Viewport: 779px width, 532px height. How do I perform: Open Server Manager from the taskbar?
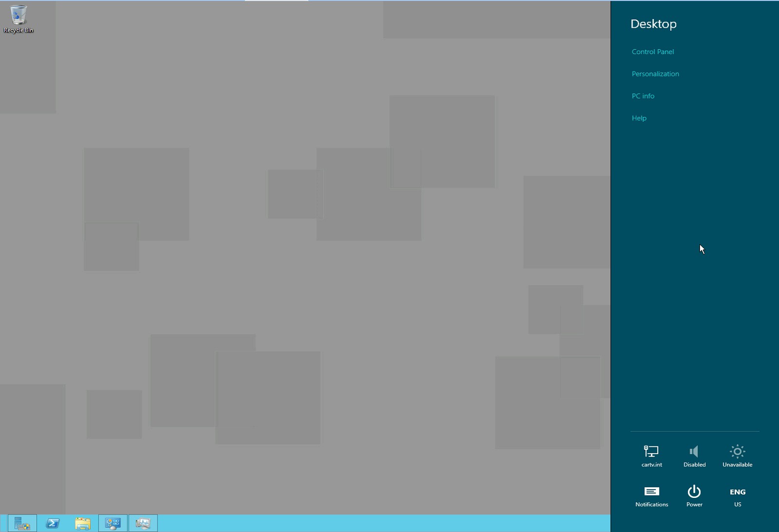point(22,523)
